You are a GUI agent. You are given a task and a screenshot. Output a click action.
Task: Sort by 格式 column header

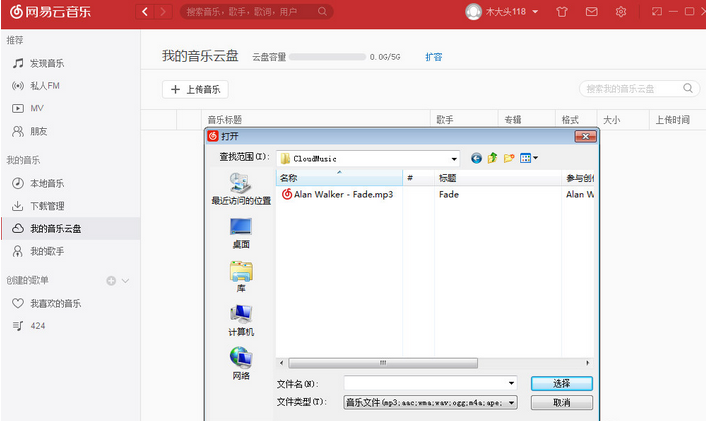pyautogui.click(x=576, y=120)
